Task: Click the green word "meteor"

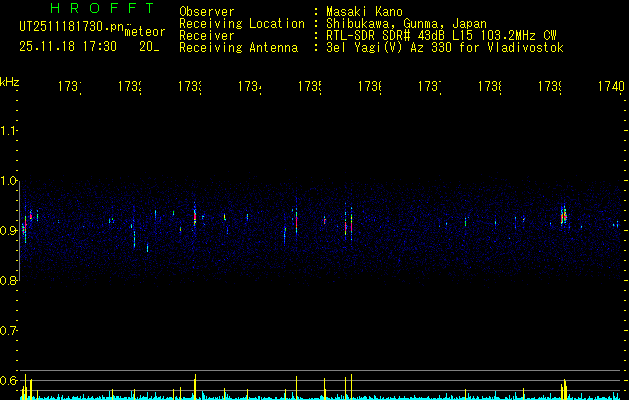Action: [145, 32]
